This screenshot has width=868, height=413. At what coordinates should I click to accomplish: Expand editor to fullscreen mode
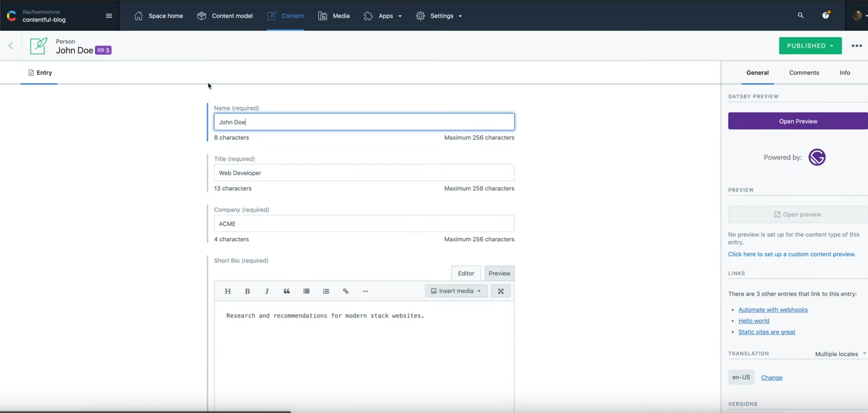501,291
